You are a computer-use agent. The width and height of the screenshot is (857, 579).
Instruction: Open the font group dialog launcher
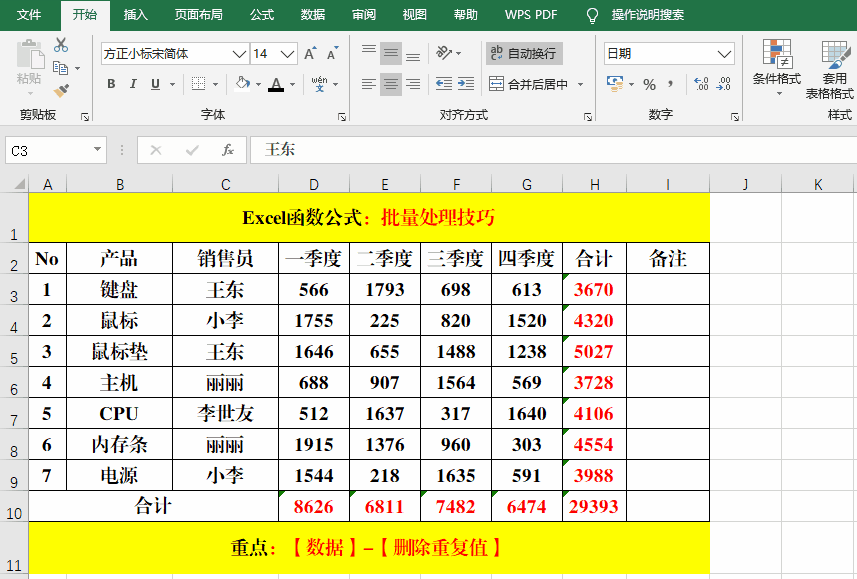click(342, 116)
